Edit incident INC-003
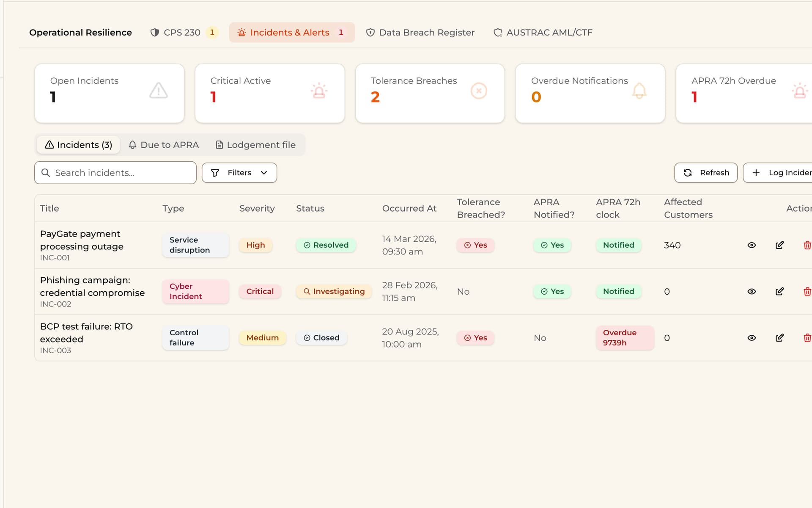 pyautogui.click(x=779, y=338)
